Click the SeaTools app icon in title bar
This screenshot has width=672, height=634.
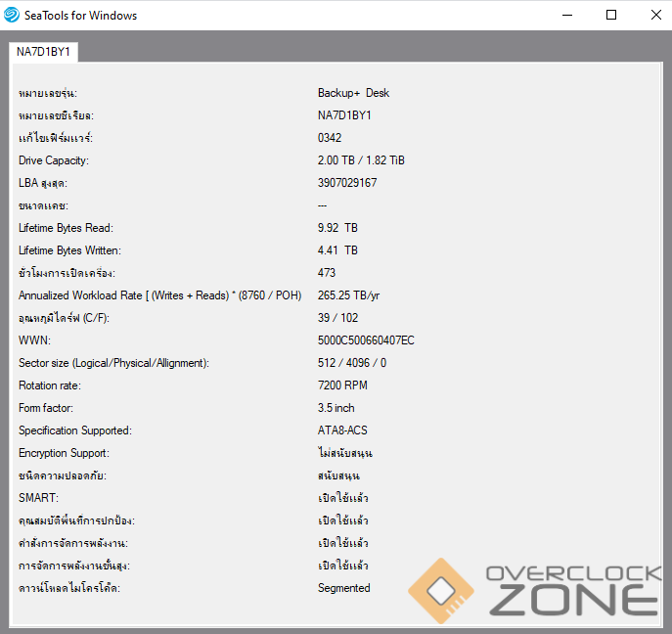12,15
